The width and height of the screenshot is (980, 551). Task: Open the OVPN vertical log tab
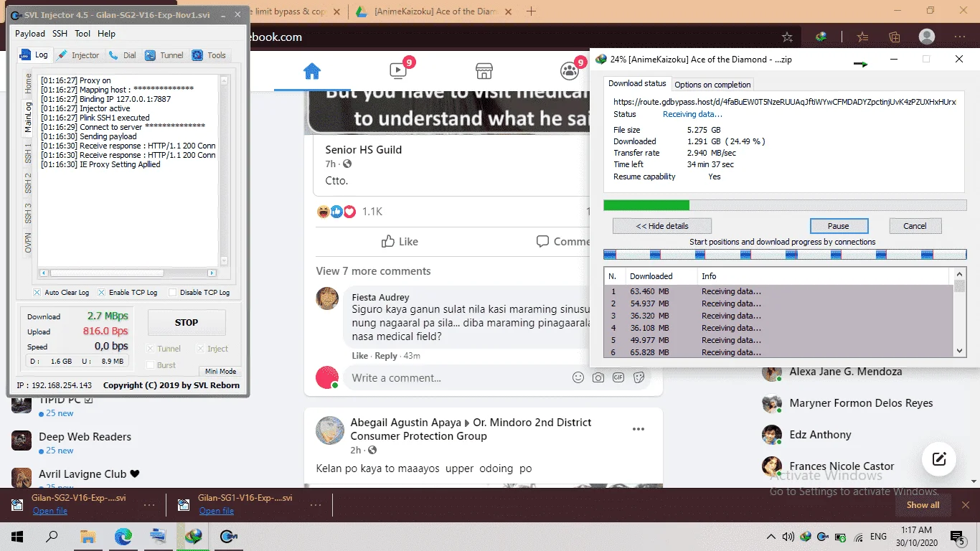[x=28, y=242]
